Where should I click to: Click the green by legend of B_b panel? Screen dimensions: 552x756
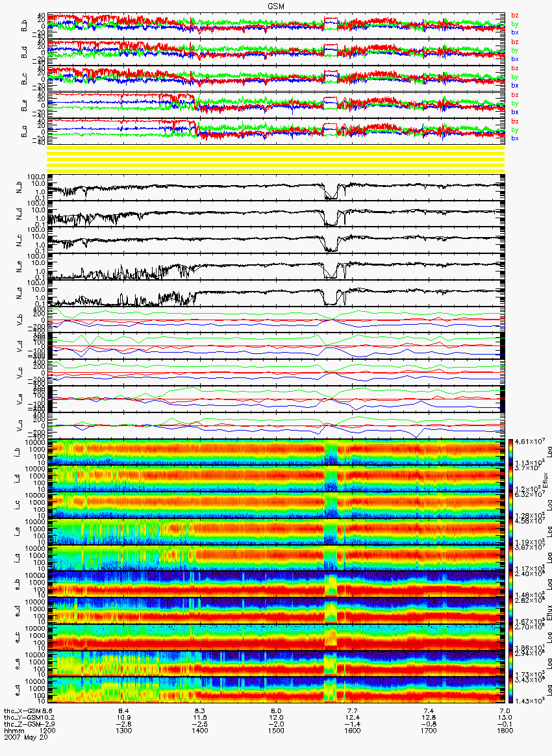(515, 23)
